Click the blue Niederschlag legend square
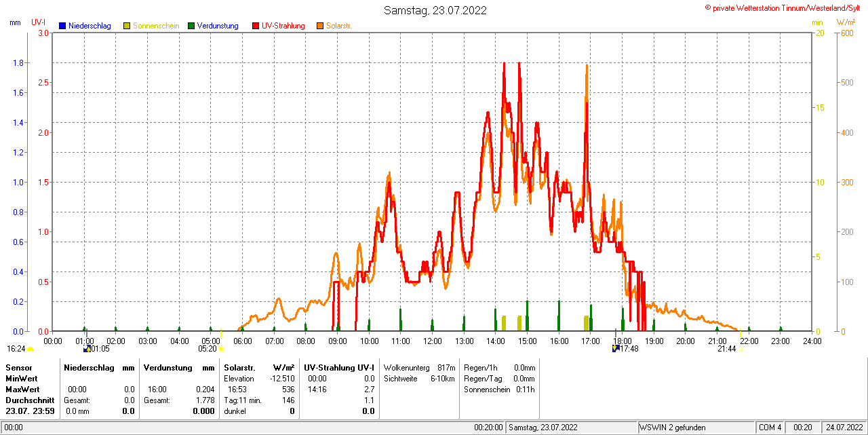 62,26
